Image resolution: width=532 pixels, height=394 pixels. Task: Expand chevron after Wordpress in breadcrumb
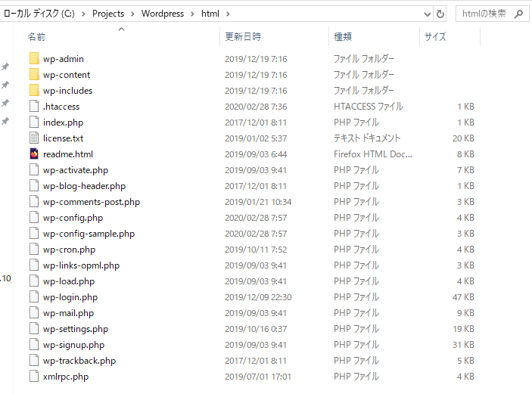[x=192, y=14]
